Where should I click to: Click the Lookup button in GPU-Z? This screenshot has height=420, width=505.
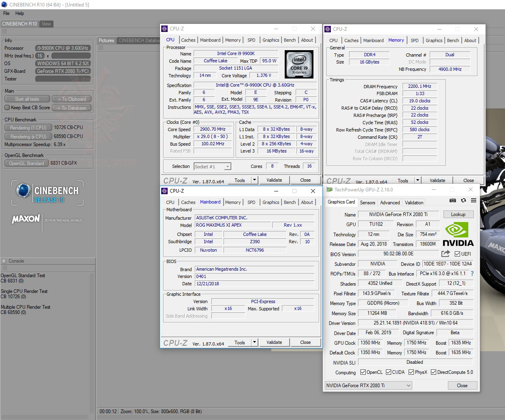(458, 214)
